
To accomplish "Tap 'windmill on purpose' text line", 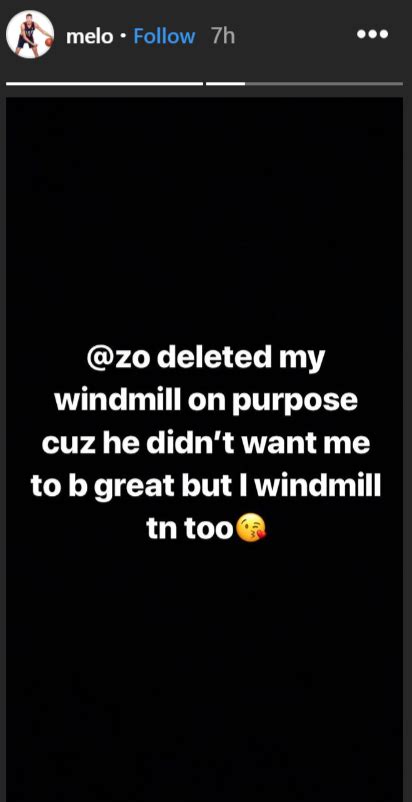I will tap(206, 402).
